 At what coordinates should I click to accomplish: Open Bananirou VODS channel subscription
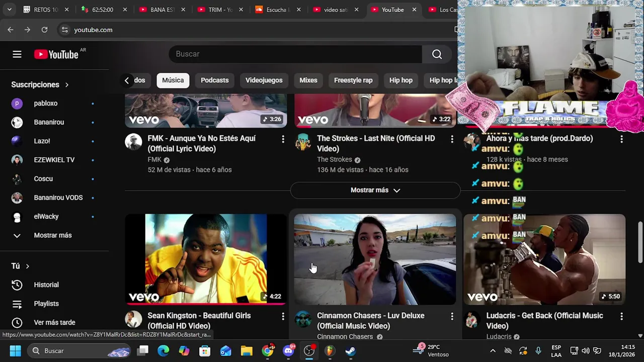[54, 198]
